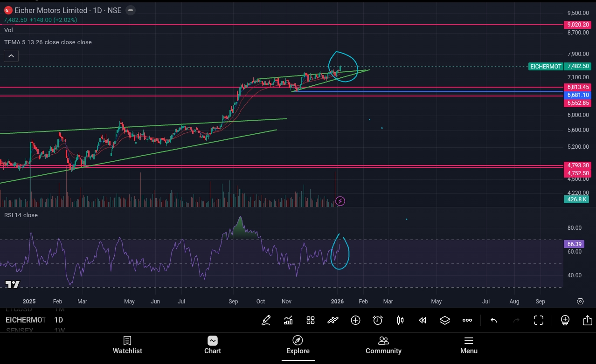Open the layout grid templates icon
The image size is (596, 364).
[x=311, y=320]
